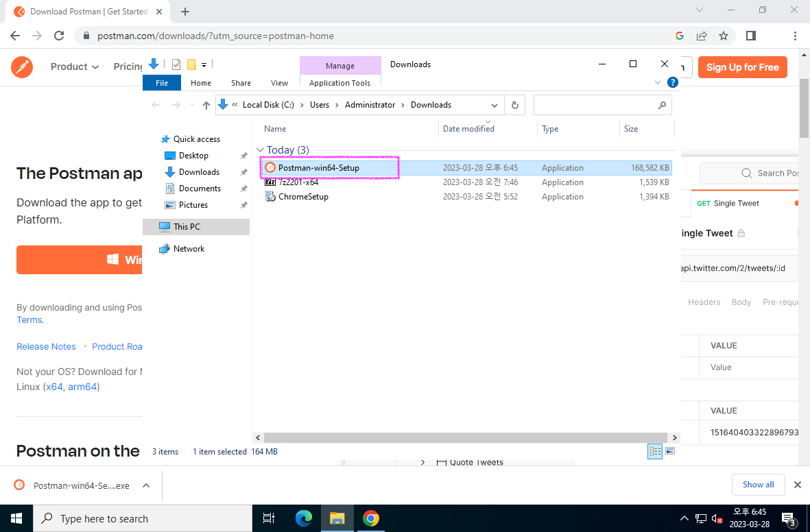
Task: Open the Home ribbon tab
Action: [x=200, y=83]
